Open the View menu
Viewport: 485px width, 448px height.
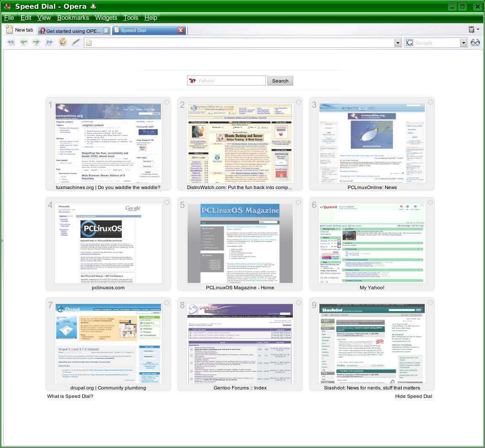[x=44, y=18]
